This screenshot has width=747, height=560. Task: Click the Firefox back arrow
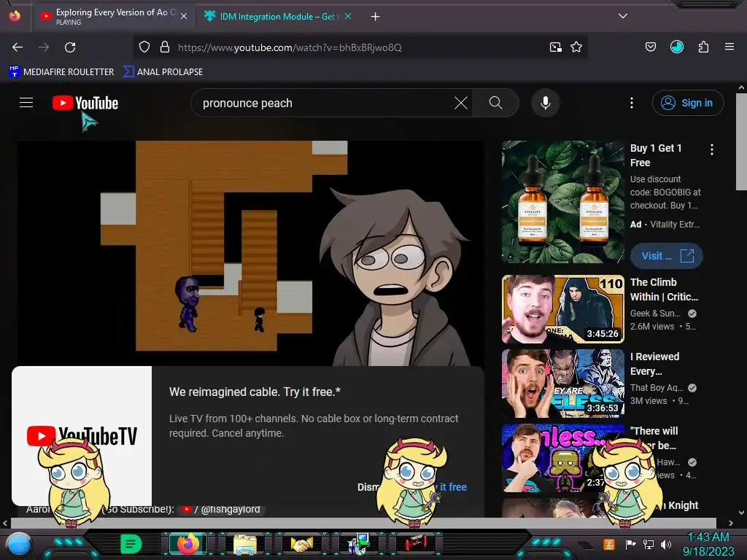pos(18,47)
